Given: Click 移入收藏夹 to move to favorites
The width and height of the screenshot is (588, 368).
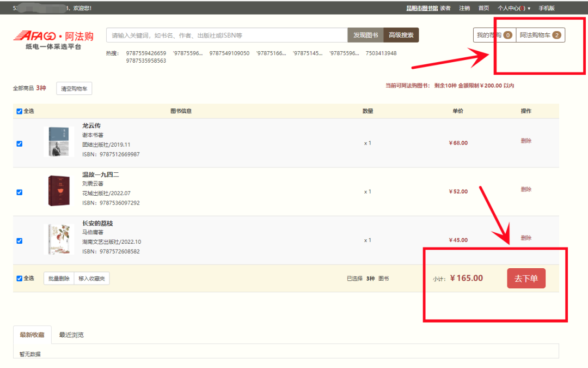Looking at the screenshot, I should [92, 279].
